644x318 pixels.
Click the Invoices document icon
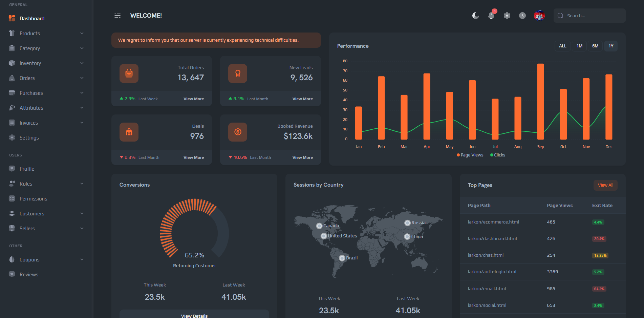coord(12,123)
